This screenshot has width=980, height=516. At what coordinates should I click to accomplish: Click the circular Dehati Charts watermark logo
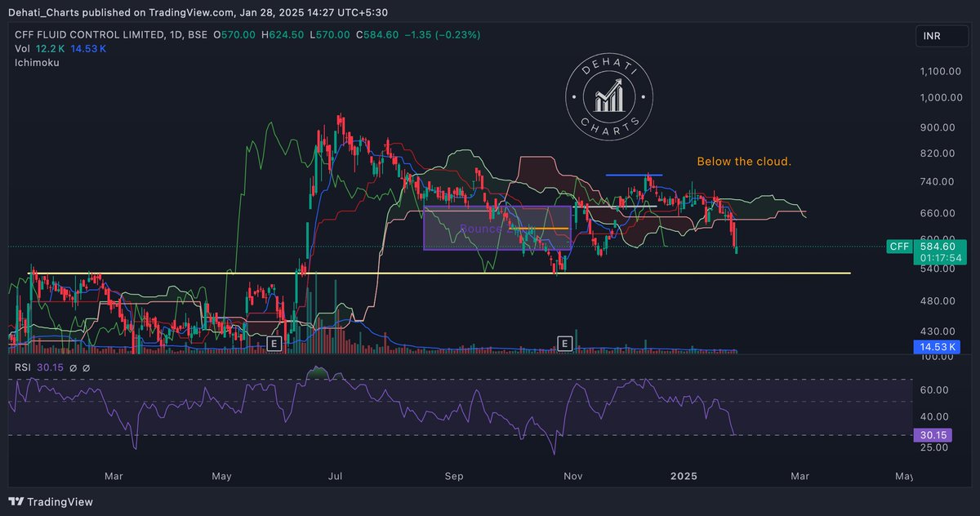[609, 96]
